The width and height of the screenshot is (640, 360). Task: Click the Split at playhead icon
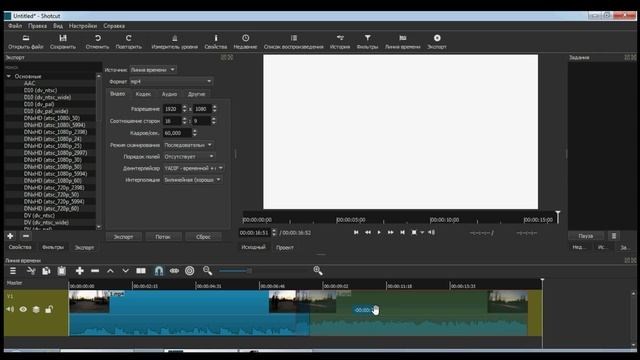[x=141, y=271]
